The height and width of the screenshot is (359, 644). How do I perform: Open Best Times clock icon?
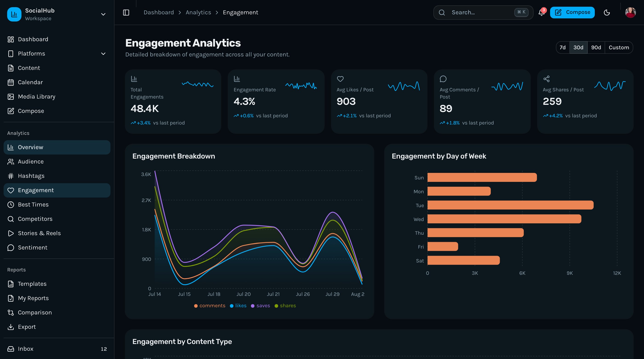coord(11,204)
